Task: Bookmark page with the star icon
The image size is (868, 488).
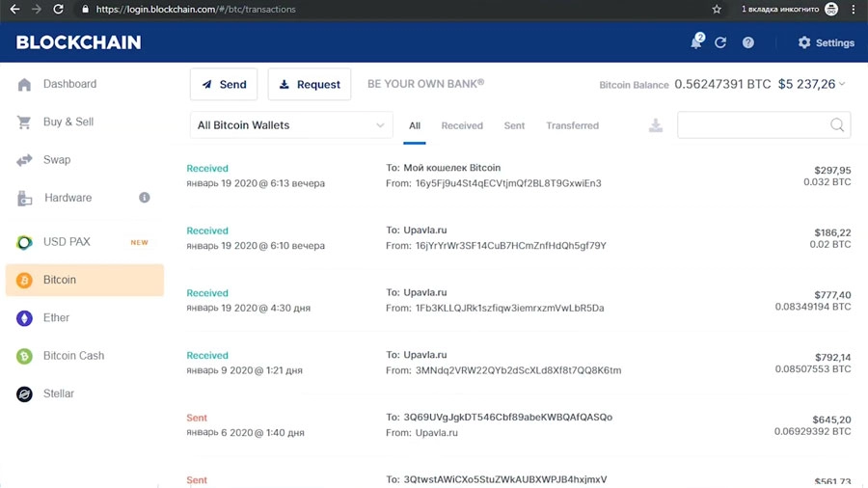Action: coord(717,9)
